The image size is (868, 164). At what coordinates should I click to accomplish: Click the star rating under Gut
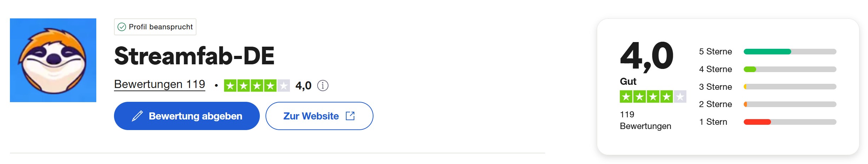(653, 96)
